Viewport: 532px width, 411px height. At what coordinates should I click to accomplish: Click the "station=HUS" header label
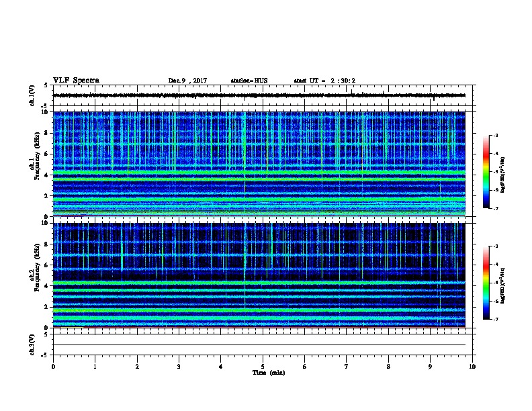click(249, 81)
